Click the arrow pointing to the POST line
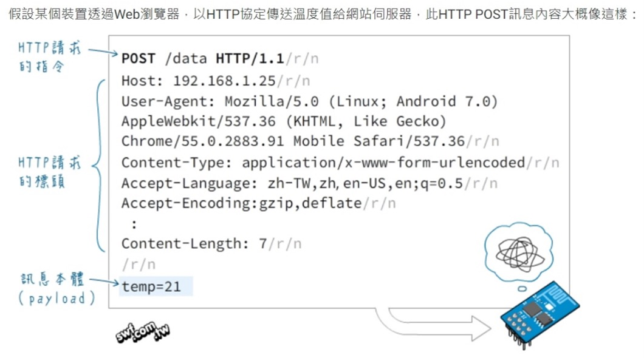Image resolution: width=644 pixels, height=358 pixels. tap(102, 52)
